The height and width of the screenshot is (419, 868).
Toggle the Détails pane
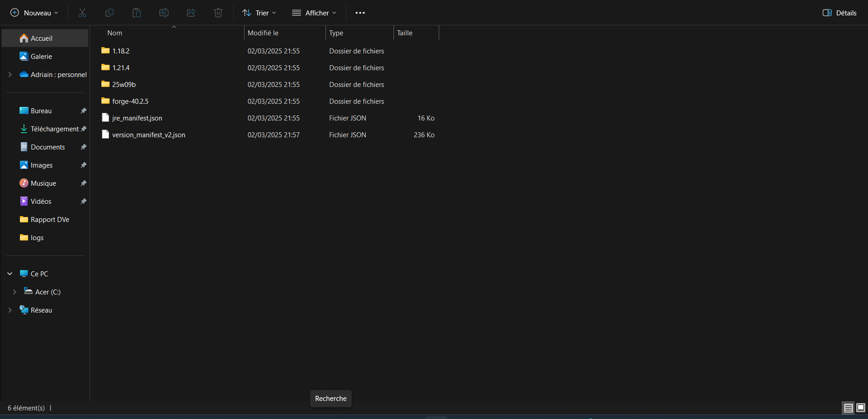coord(839,13)
